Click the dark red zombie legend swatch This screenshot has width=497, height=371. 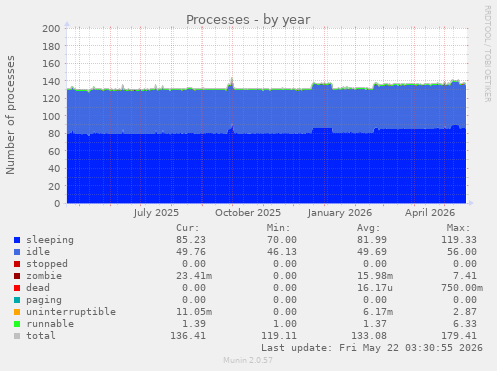17,276
